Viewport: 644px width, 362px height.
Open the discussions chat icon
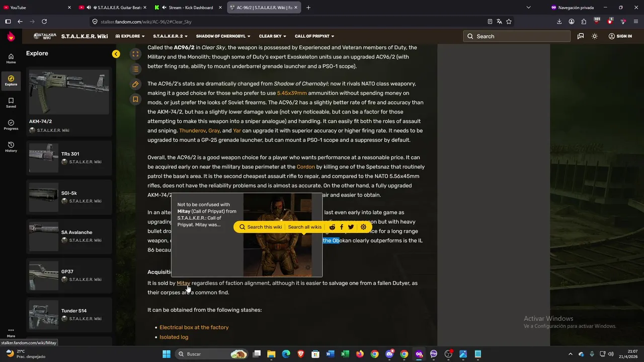pos(581,36)
